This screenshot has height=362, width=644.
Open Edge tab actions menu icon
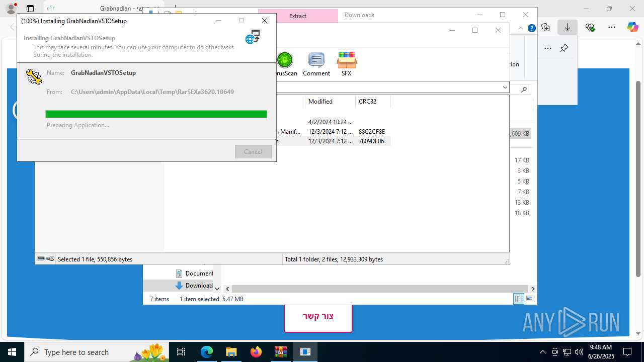click(x=30, y=9)
